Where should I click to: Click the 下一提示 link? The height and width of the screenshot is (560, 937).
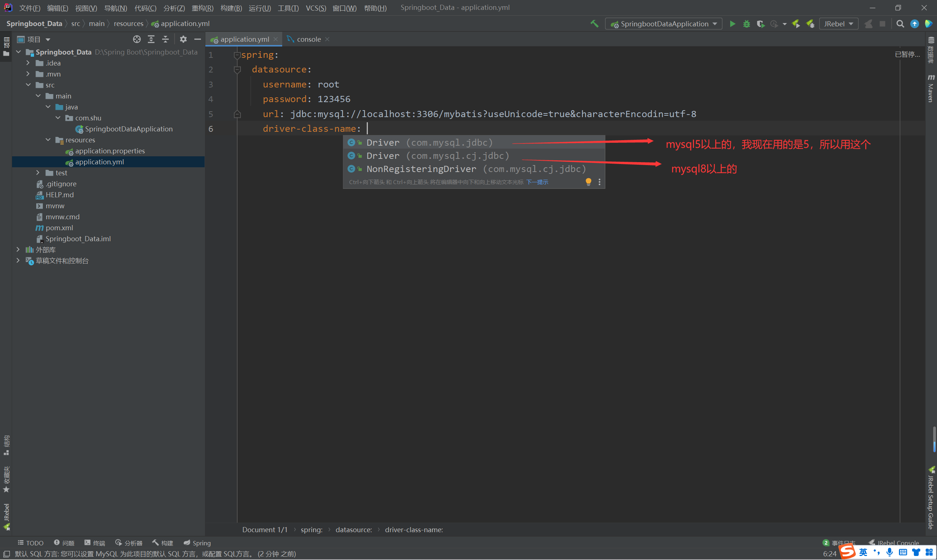[537, 182]
